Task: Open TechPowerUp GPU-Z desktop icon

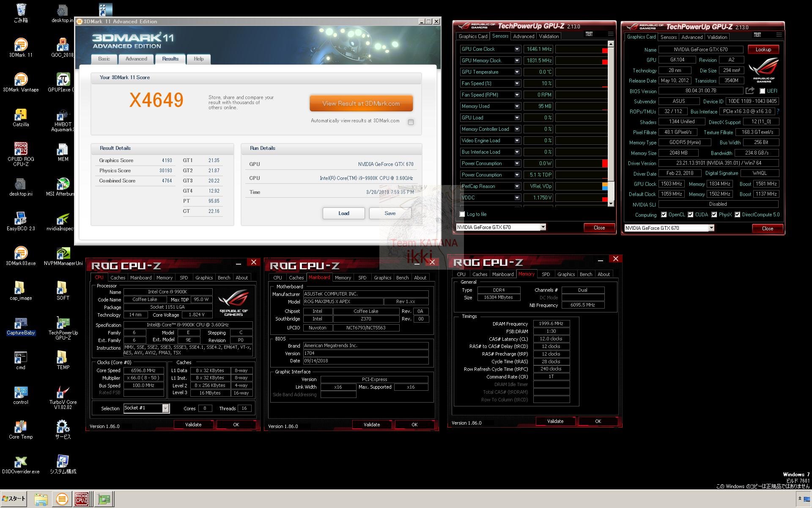Action: 63,329
